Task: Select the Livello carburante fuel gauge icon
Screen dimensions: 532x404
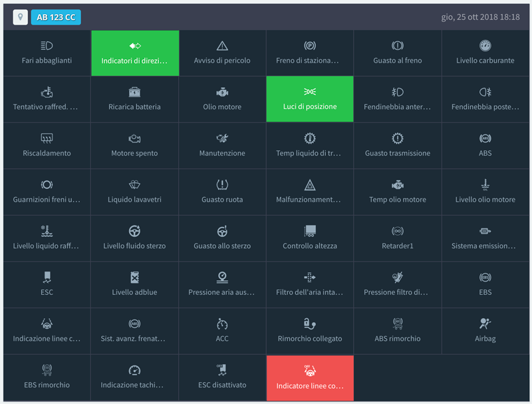Action: point(485,46)
